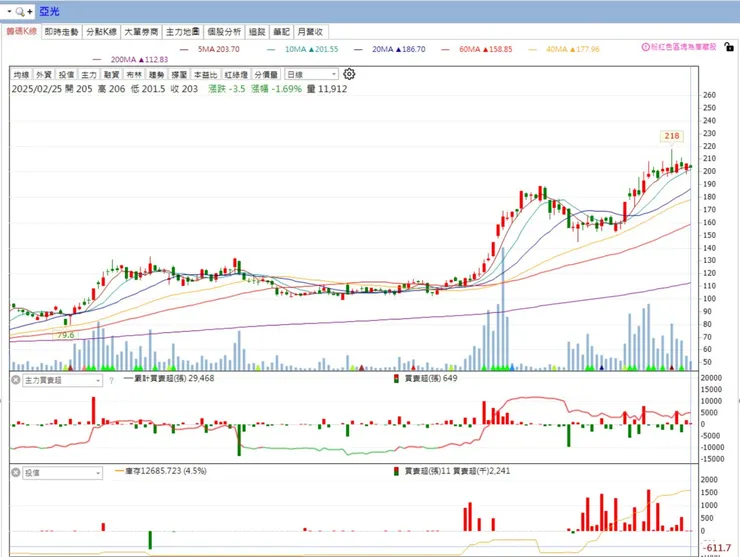Toggle the 撐壓 support-resistance overlay
This screenshot has height=557, width=740.
pos(179,75)
